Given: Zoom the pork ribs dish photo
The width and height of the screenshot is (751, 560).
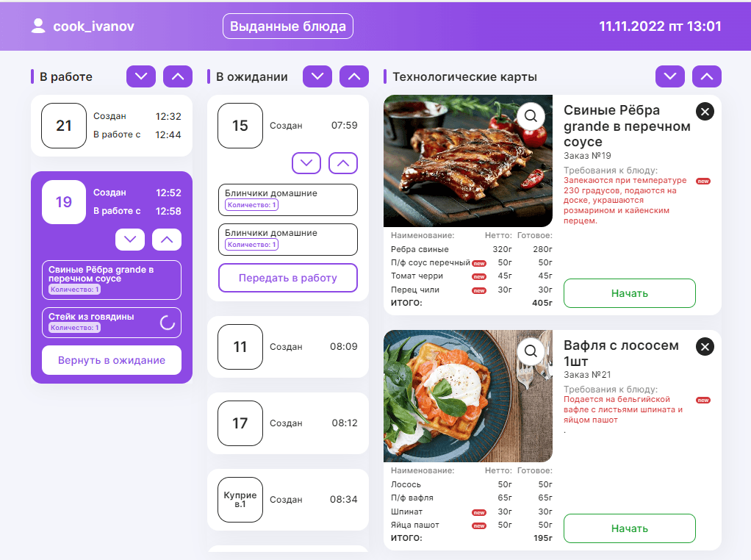Looking at the screenshot, I should pyautogui.click(x=531, y=116).
